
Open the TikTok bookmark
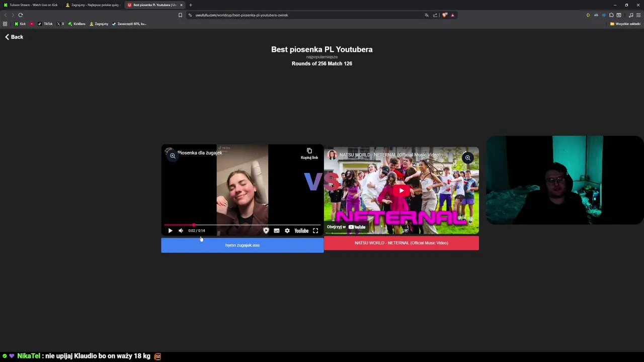(x=45, y=24)
